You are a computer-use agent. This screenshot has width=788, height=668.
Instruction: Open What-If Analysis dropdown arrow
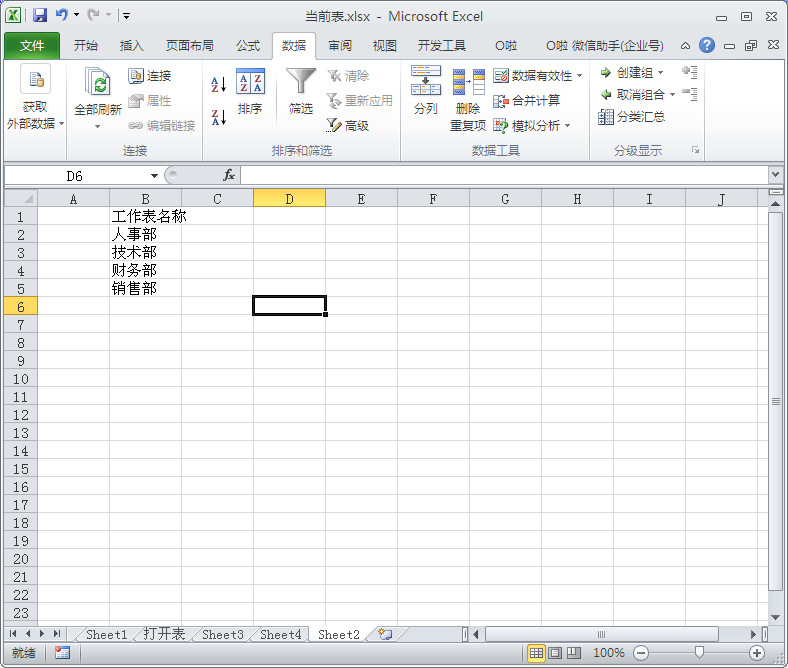point(567,125)
